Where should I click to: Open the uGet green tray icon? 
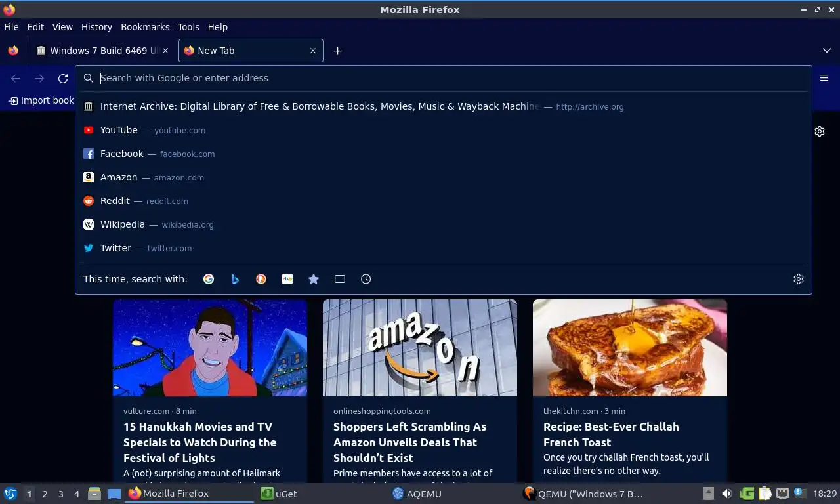pos(746,493)
